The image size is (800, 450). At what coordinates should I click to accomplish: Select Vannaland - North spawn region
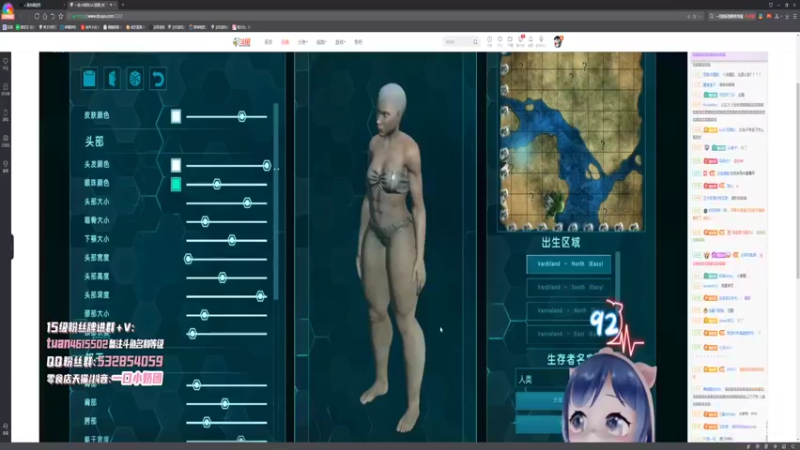pos(569,311)
